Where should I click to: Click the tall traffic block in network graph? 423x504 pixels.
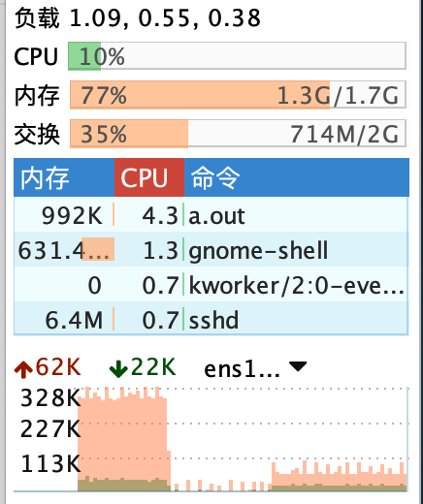(123, 439)
